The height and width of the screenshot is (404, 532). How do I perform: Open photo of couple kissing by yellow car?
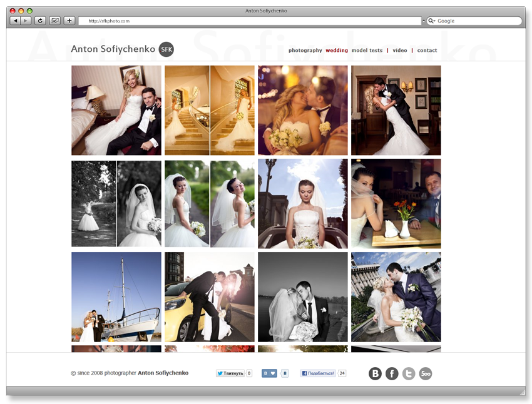[210, 297]
